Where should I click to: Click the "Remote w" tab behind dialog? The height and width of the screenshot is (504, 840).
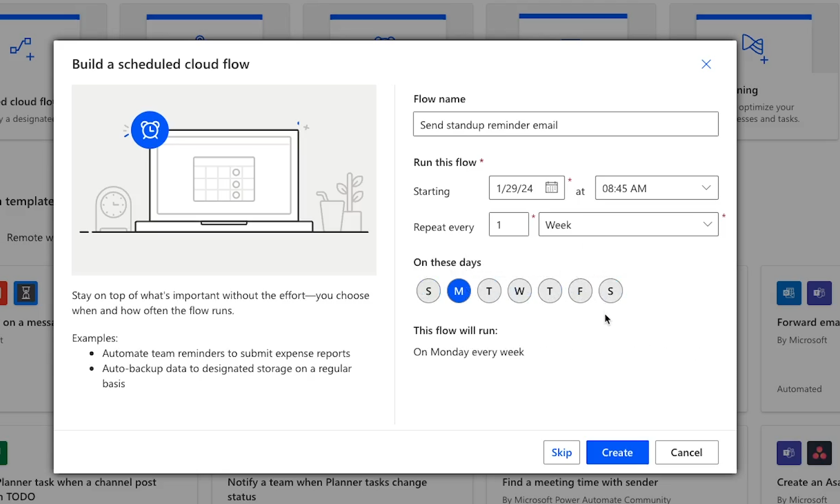tap(30, 237)
